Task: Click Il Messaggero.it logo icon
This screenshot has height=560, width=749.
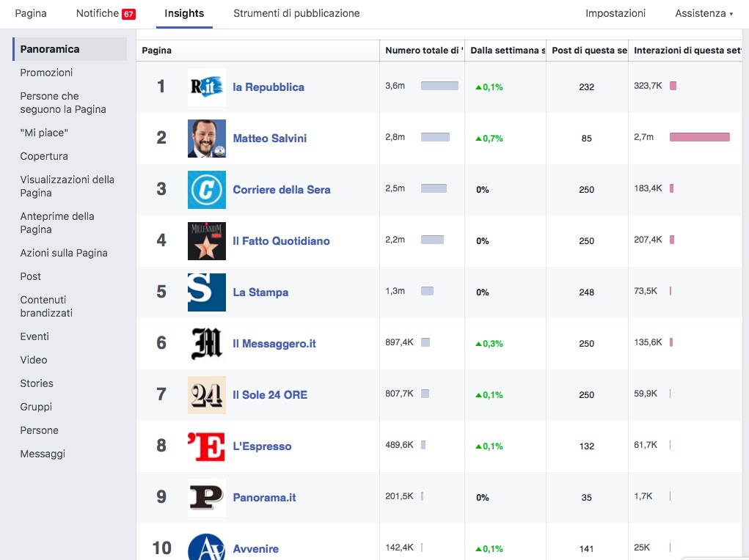Action: click(206, 344)
